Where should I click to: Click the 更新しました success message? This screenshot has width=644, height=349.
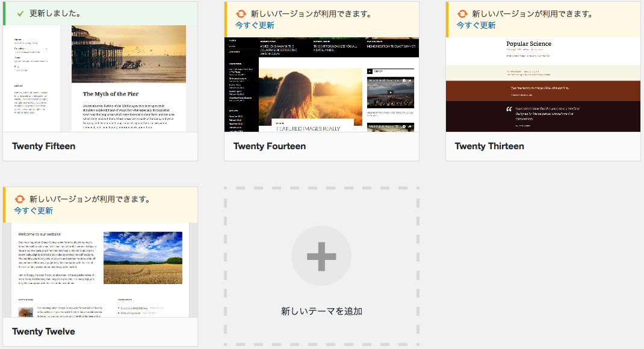[x=55, y=14]
